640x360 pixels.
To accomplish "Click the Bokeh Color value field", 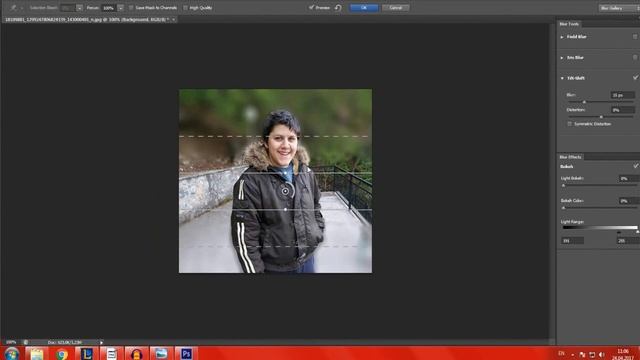I will (629, 201).
